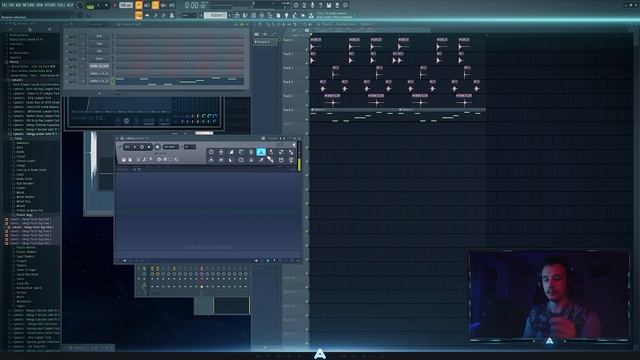Click the main transport record button
The height and width of the screenshot is (360, 640).
(x=115, y=6)
